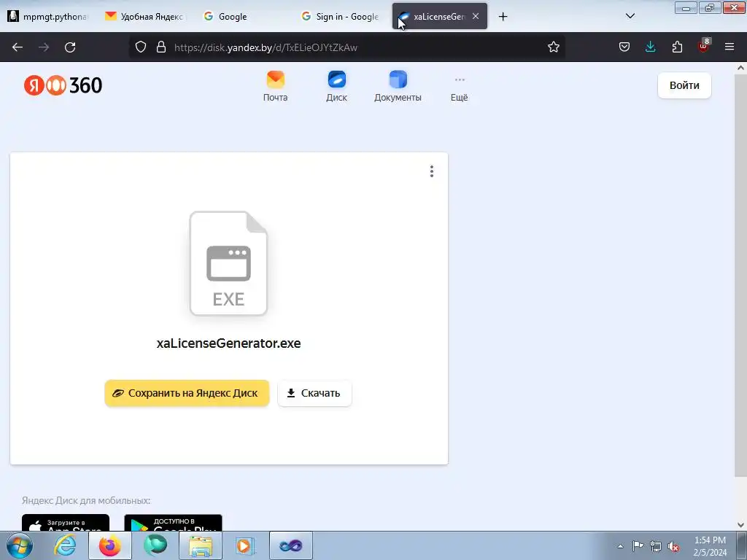Click the infinity-loop taskbar app icon
Screen dimensions: 747x560
[x=291, y=545]
